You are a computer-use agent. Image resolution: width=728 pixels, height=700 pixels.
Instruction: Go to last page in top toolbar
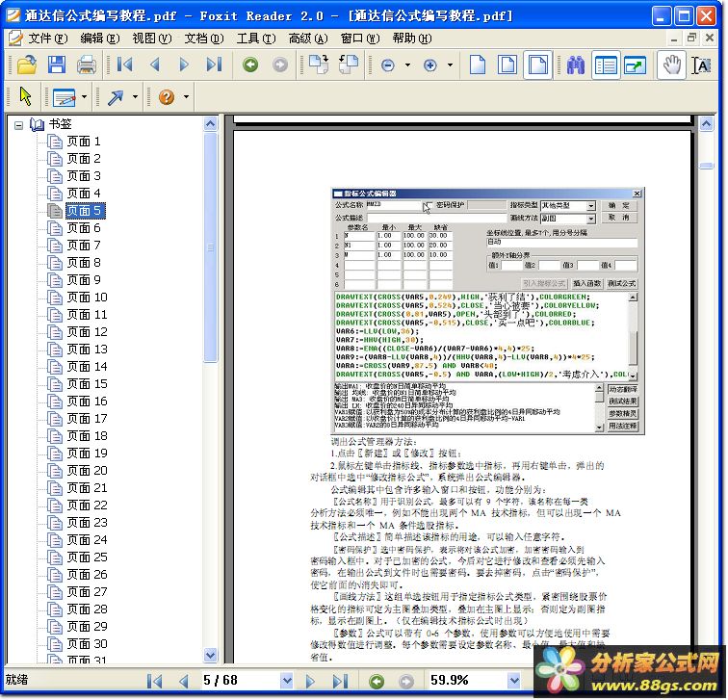pos(214,65)
